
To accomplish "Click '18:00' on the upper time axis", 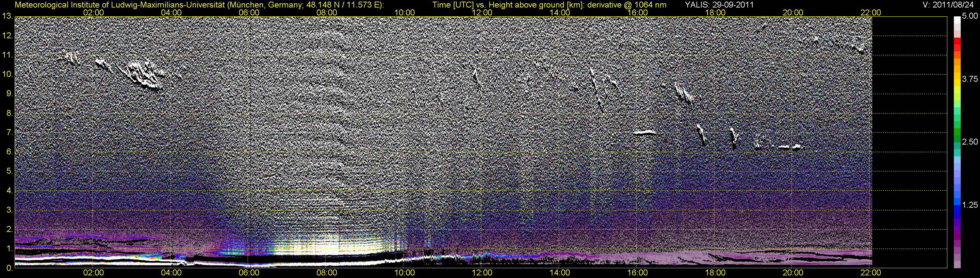I will 715,12.
